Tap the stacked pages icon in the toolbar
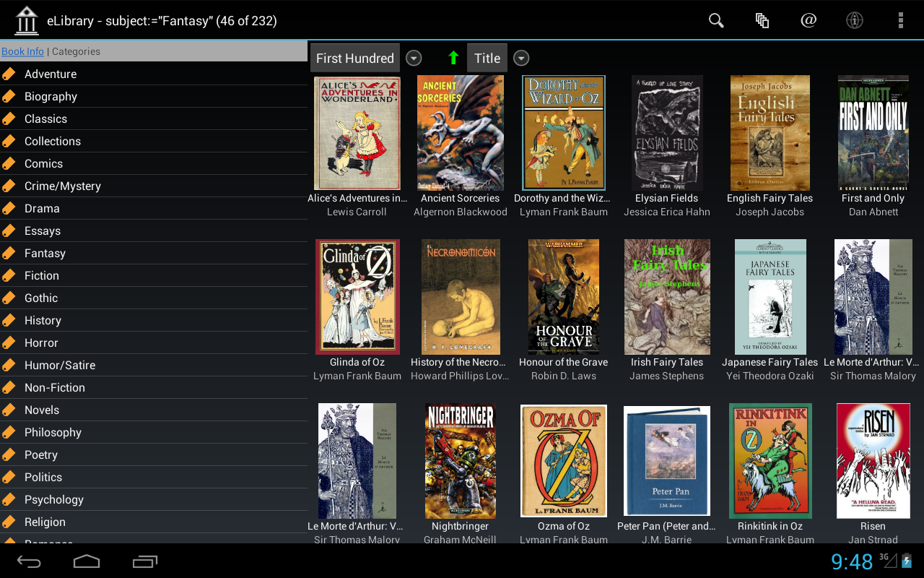The width and height of the screenshot is (924, 578). 762,20
